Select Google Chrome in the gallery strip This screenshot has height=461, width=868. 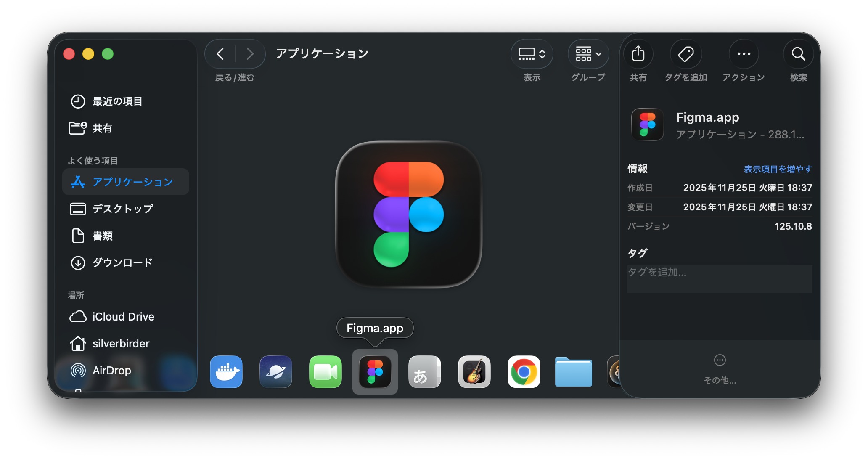coord(524,372)
